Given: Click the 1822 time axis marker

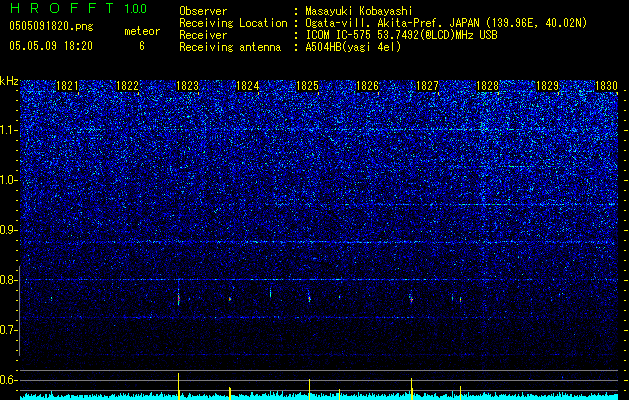Looking at the screenshot, I should click(x=127, y=86).
